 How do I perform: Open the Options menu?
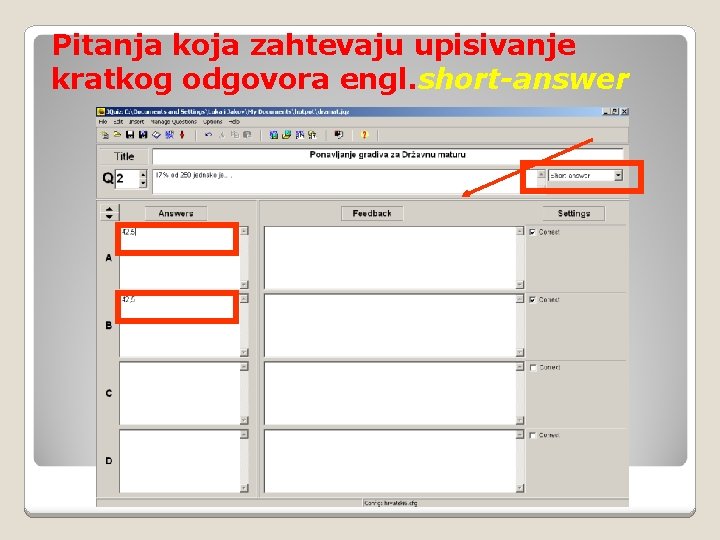(x=213, y=122)
